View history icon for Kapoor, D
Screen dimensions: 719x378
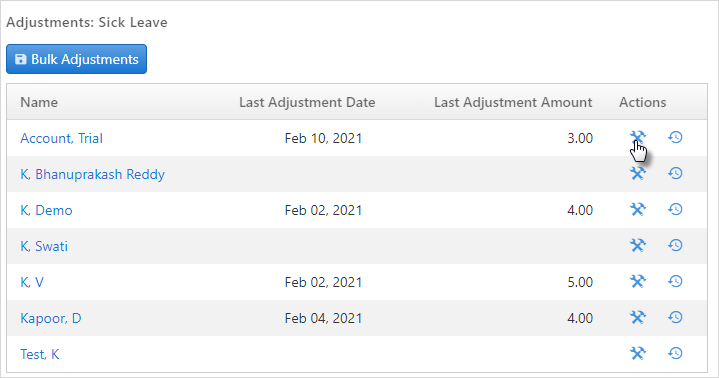point(675,317)
